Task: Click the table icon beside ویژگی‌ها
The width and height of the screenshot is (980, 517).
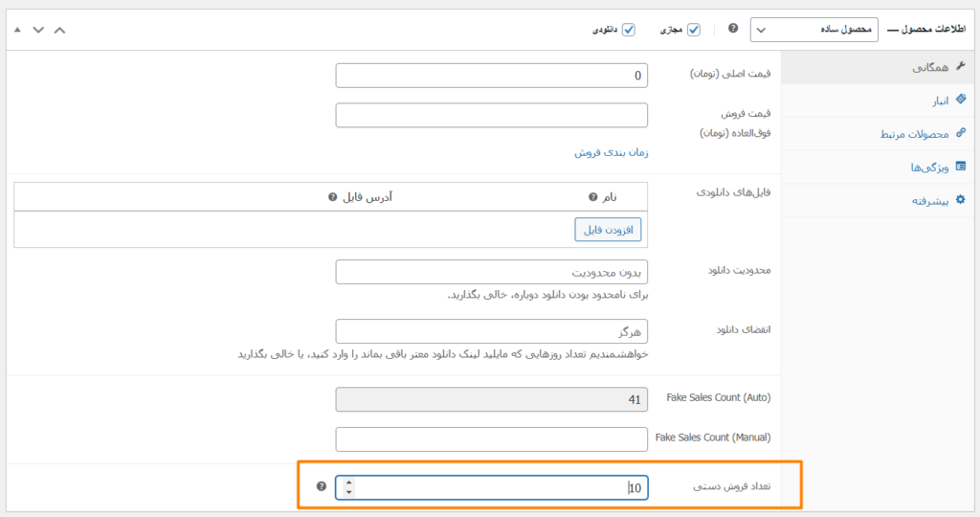Action: click(x=961, y=167)
